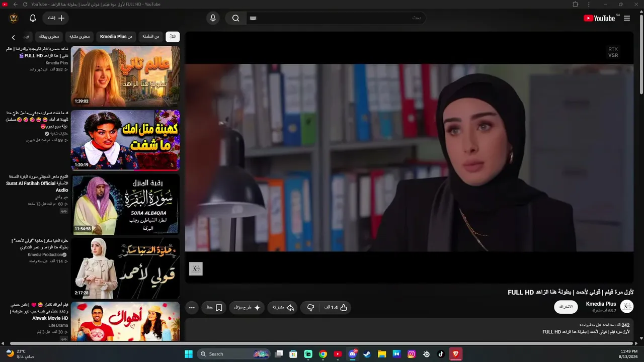The width and height of the screenshot is (644, 362).
Task: Open the Kmedia Plus channel name link
Action: [x=601, y=304]
